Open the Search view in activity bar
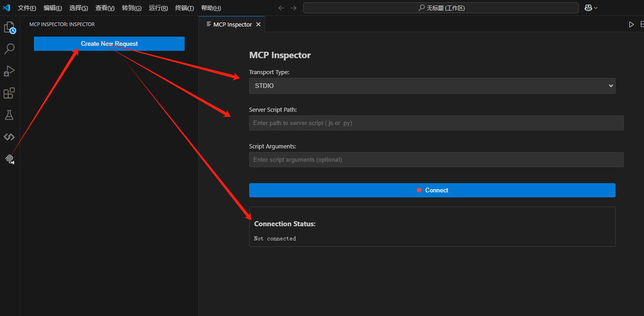Viewport: 644px width, 316px height. [x=9, y=49]
